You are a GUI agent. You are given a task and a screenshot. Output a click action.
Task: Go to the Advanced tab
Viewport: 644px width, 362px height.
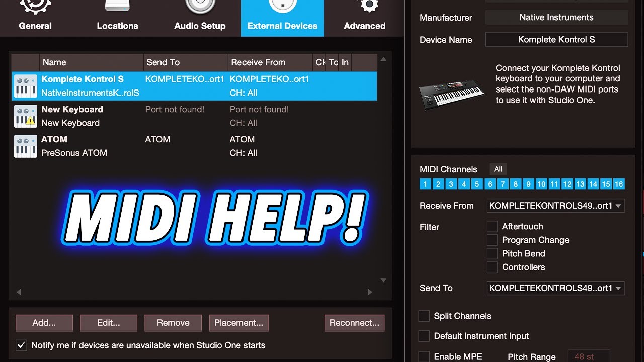pyautogui.click(x=365, y=18)
